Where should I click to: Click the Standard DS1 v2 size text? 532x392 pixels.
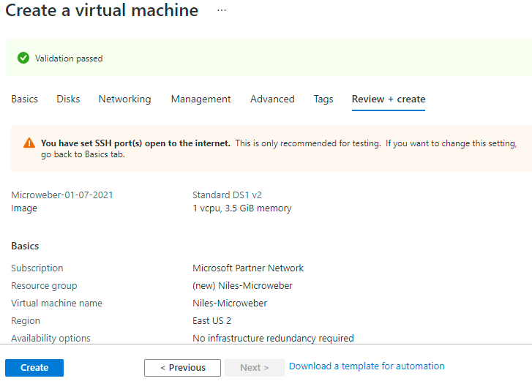click(x=227, y=195)
